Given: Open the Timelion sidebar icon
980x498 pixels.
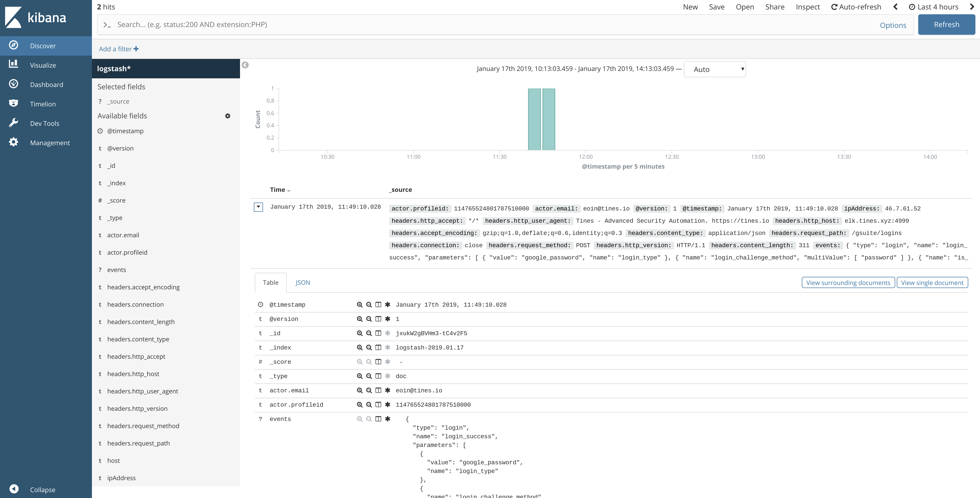Looking at the screenshot, I should 13,103.
